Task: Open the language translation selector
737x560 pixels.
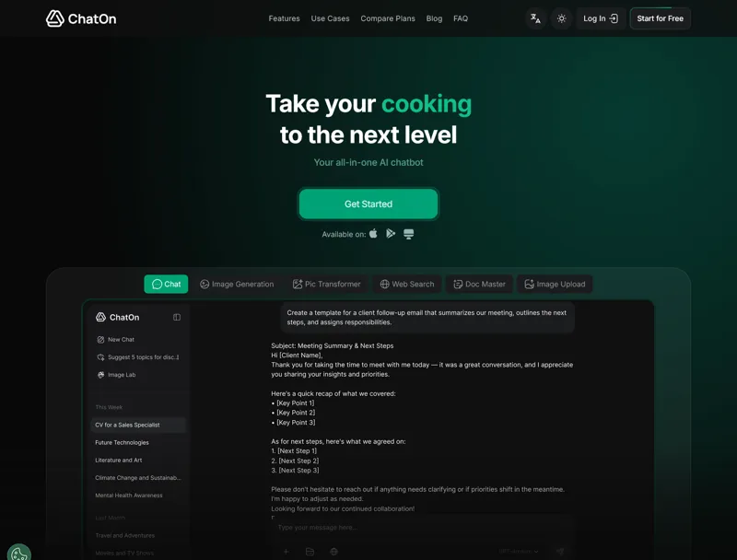Action: point(535,18)
